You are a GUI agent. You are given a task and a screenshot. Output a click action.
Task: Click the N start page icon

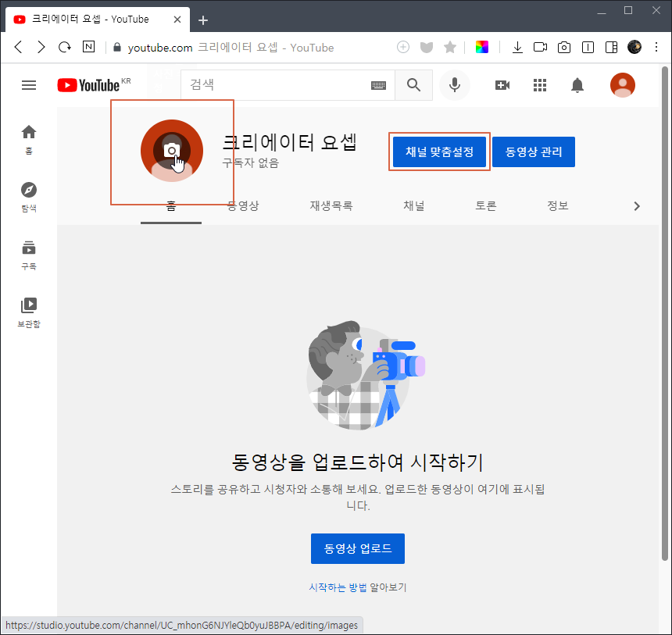(89, 47)
